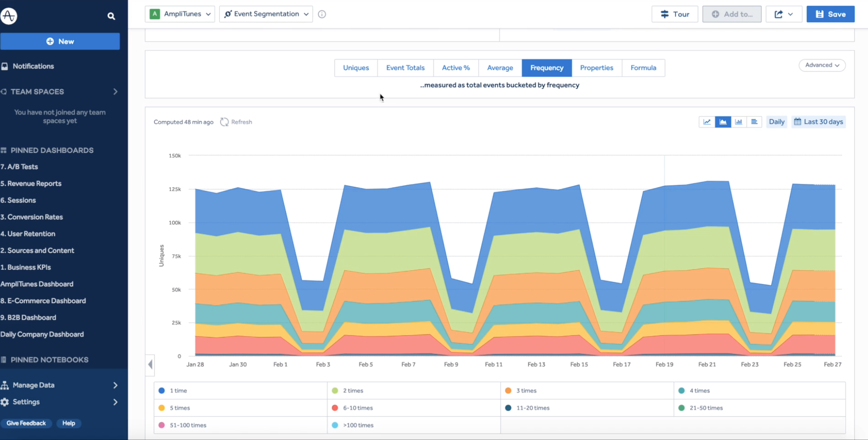Open the share dropdown chevron
The height and width of the screenshot is (440, 868).
(x=790, y=14)
